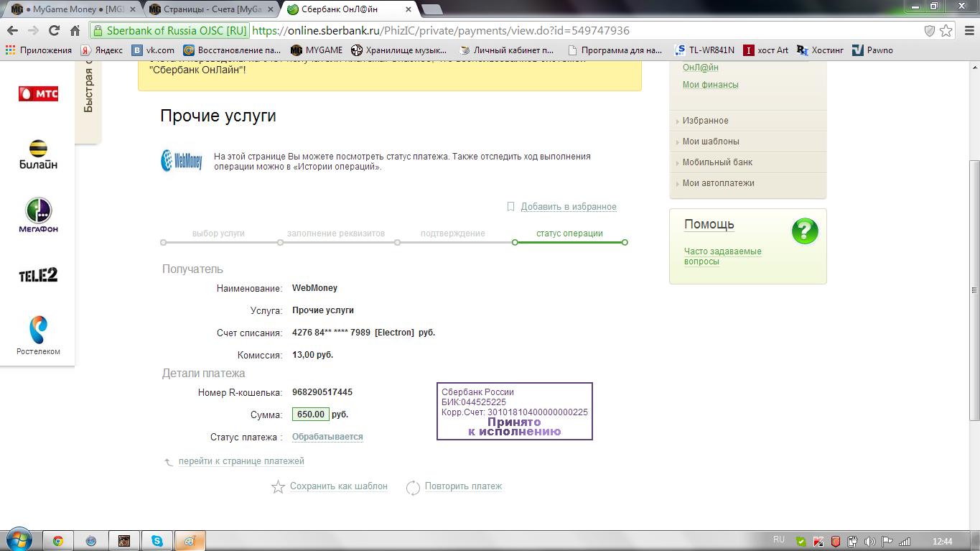The height and width of the screenshot is (551, 980).
Task: Go back with the browser back arrow
Action: point(12,31)
